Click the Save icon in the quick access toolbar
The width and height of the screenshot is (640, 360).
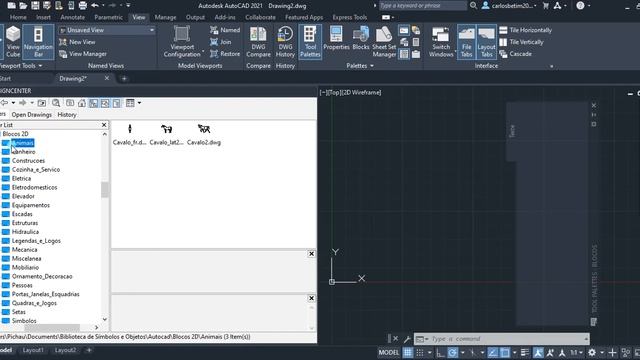[35, 6]
